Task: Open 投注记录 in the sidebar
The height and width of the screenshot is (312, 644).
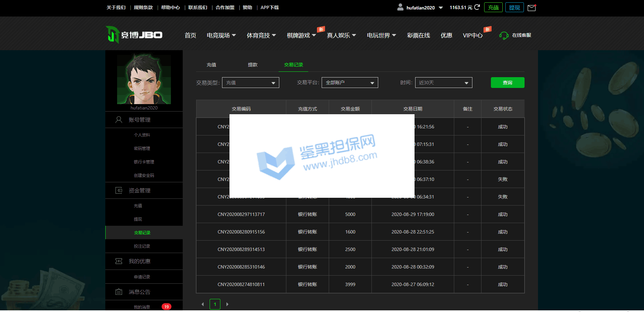Action: (142, 246)
